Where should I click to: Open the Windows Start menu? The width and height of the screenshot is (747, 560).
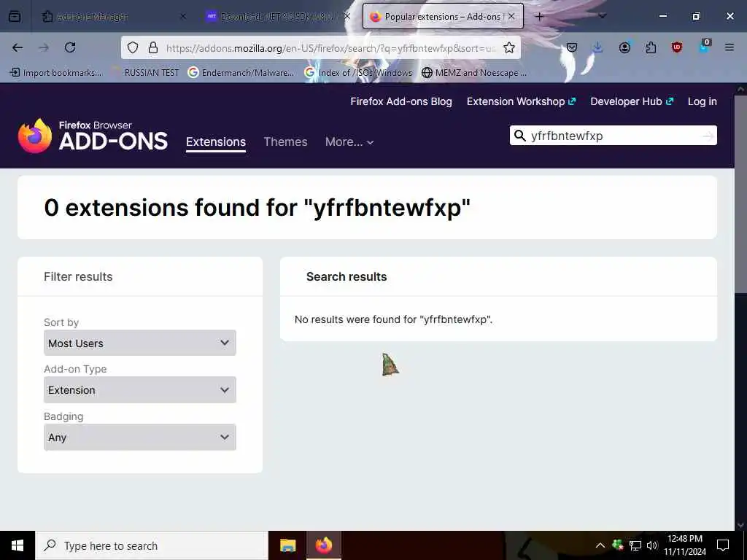[x=18, y=545]
